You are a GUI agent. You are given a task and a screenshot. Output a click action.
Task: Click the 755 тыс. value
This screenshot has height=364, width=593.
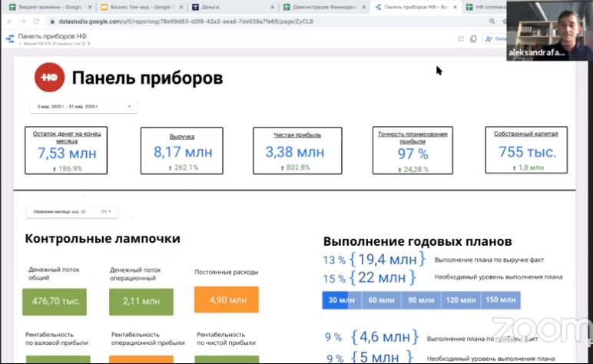(x=528, y=152)
